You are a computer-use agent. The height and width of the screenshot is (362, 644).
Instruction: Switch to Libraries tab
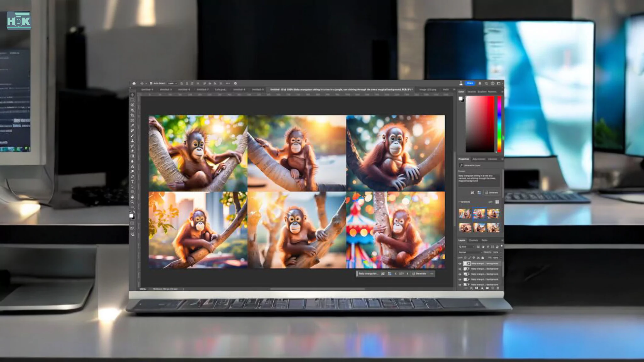(x=492, y=159)
